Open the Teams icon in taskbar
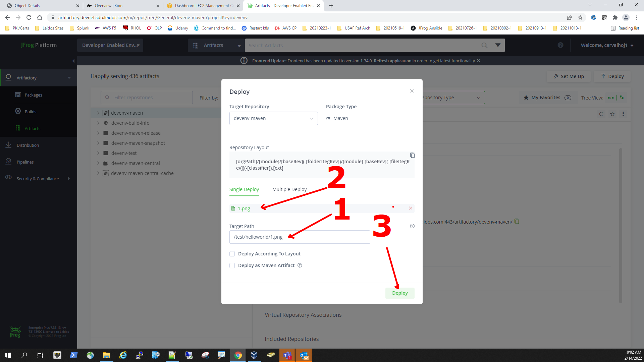The width and height of the screenshot is (644, 362). 287,355
